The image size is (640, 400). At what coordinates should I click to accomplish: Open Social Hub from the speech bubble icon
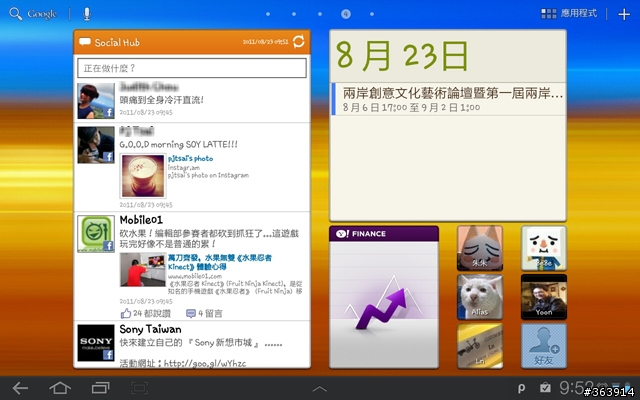pyautogui.click(x=85, y=42)
